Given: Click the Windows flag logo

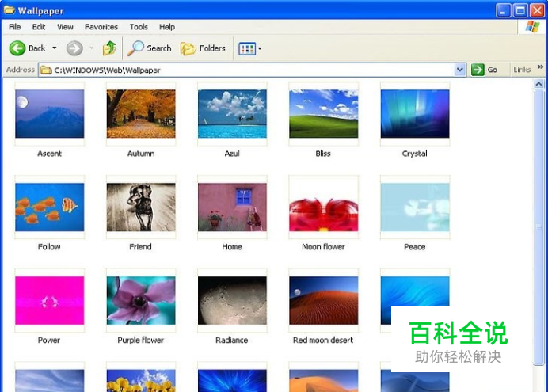Looking at the screenshot, I should [532, 27].
